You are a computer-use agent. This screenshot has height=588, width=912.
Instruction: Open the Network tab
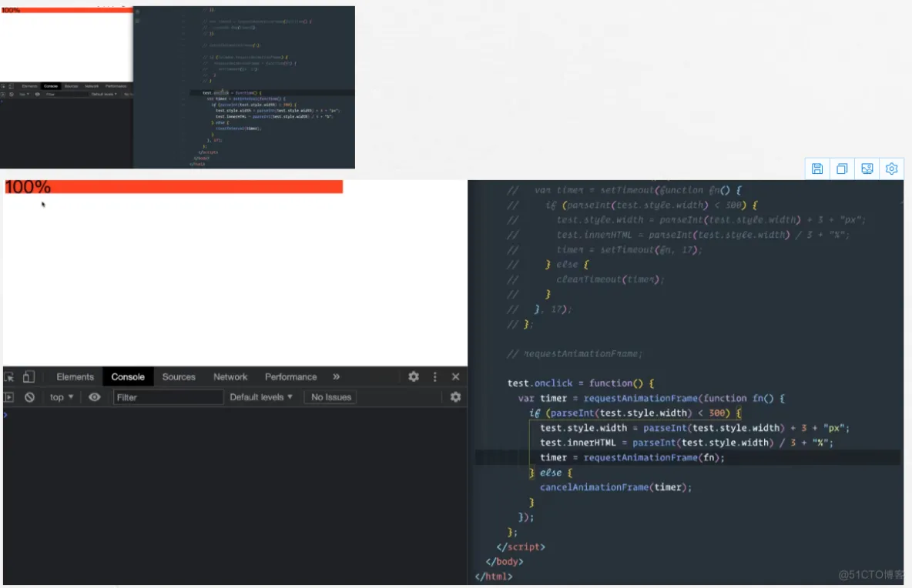(x=230, y=377)
